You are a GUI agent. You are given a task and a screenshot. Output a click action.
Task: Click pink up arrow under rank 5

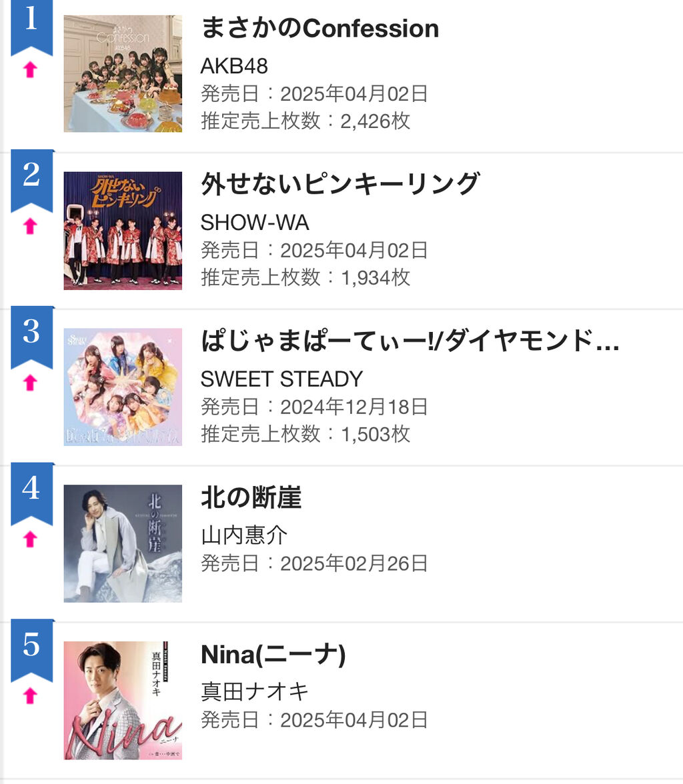pos(31,695)
